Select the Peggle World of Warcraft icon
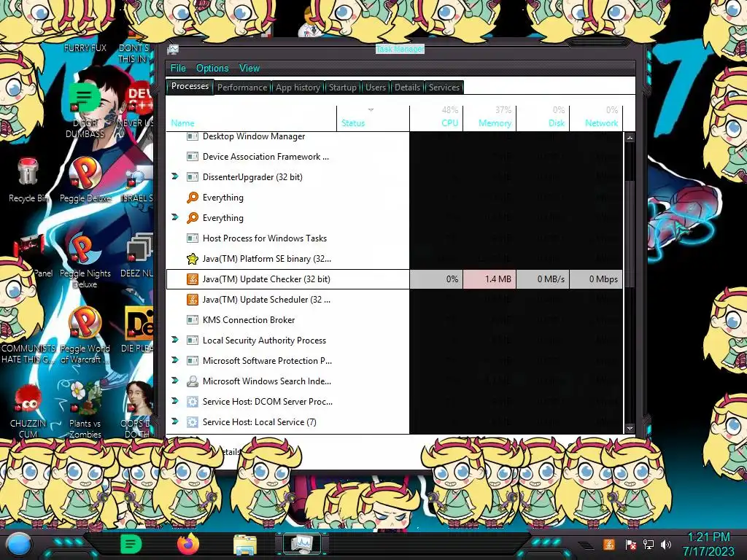Image resolution: width=747 pixels, height=560 pixels. pos(85,335)
